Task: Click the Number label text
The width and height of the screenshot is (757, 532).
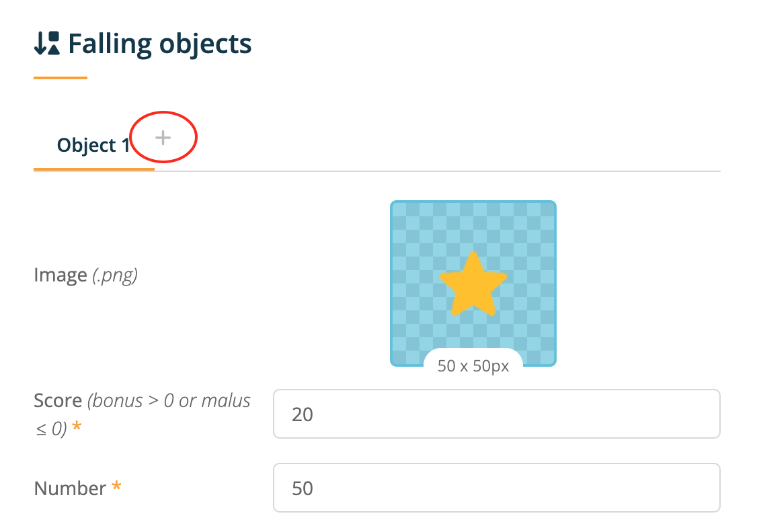Action: 70,488
